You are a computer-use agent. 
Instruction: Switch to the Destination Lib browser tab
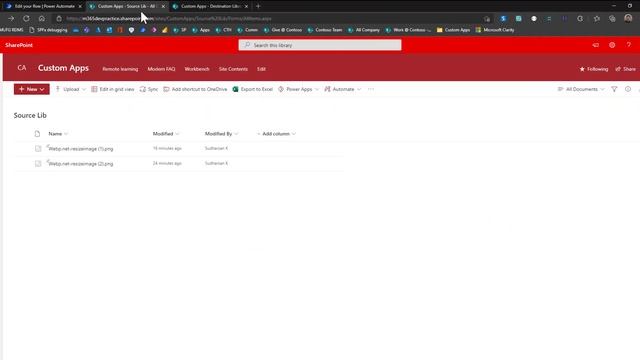(x=211, y=6)
